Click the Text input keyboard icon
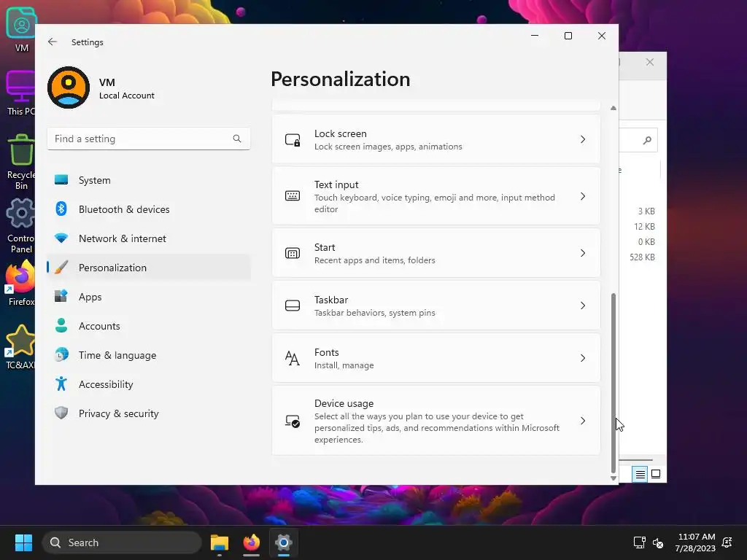The height and width of the screenshot is (560, 747). click(293, 195)
